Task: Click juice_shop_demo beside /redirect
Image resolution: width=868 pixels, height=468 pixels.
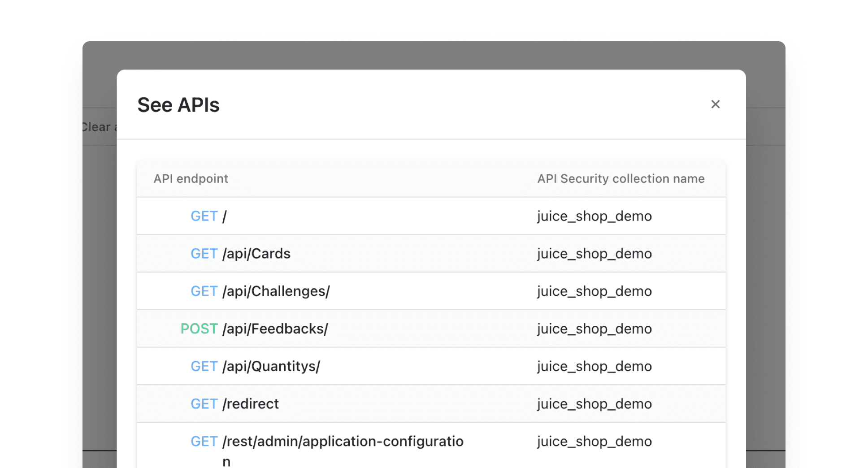Action: (x=594, y=403)
